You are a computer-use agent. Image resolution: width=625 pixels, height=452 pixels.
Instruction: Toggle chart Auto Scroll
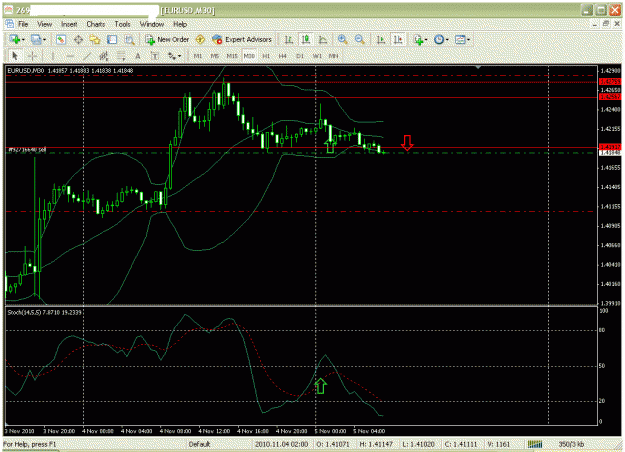(381, 39)
